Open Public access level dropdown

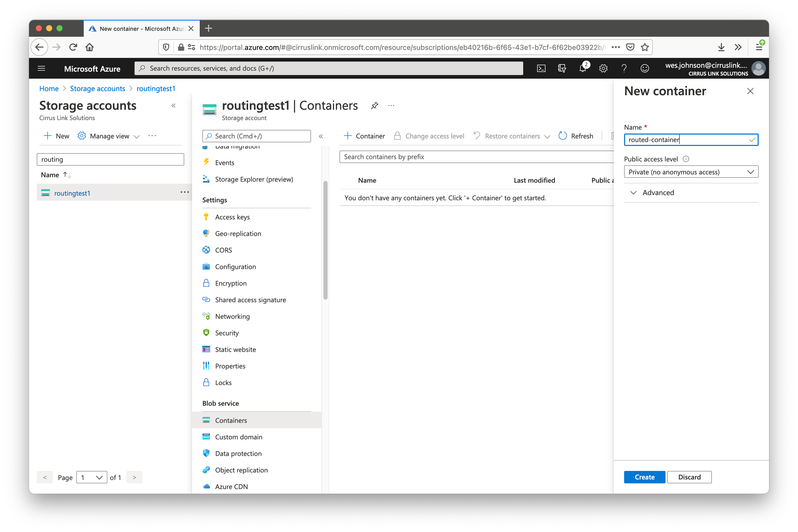coord(691,172)
